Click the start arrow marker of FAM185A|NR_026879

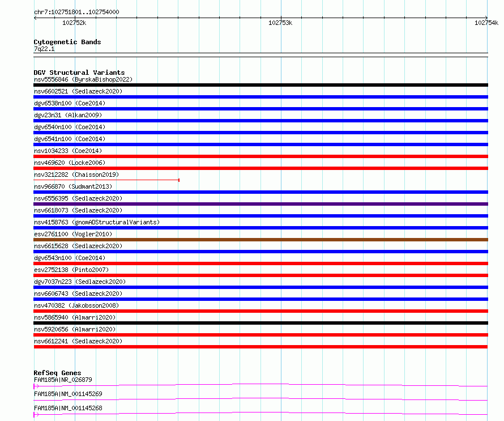[x=36, y=386]
